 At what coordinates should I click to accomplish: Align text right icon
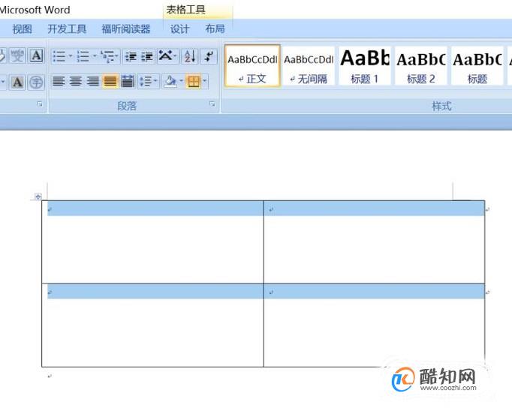coord(93,81)
